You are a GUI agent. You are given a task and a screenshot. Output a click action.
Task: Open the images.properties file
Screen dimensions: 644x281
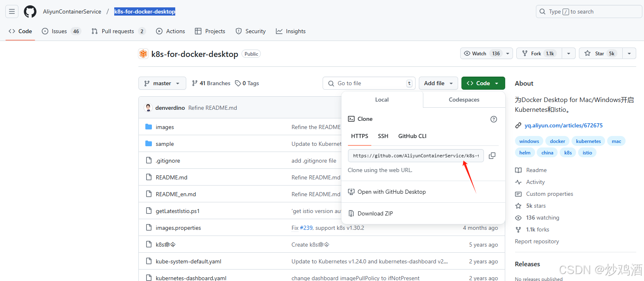pyautogui.click(x=178, y=228)
